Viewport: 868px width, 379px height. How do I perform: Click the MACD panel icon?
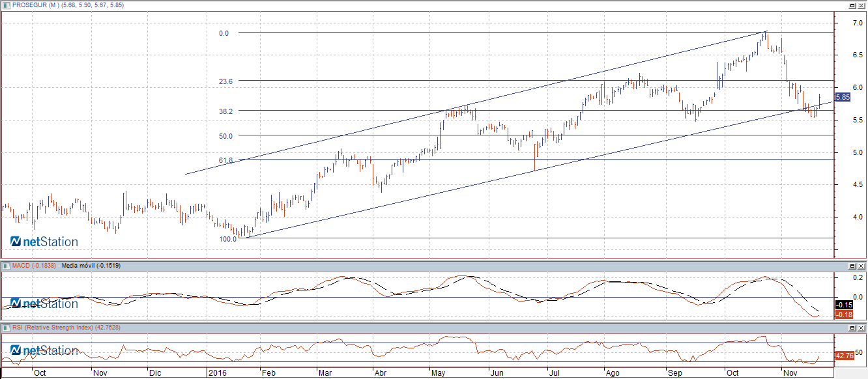coord(7,266)
